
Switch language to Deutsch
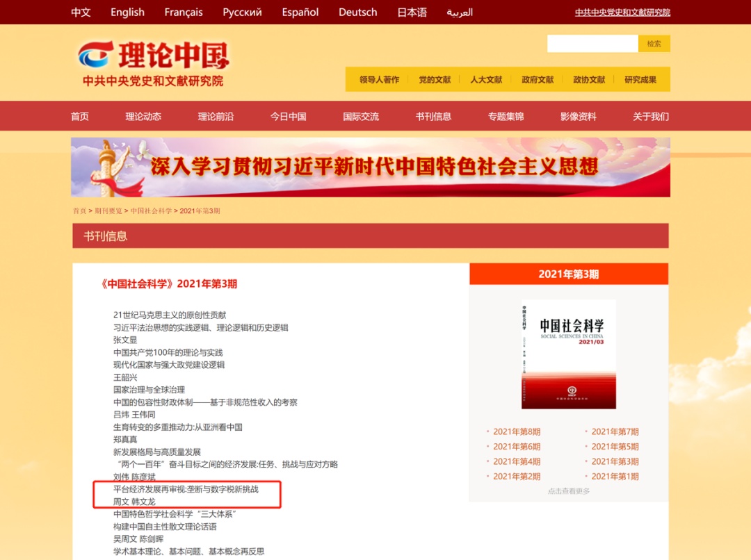[x=358, y=12]
